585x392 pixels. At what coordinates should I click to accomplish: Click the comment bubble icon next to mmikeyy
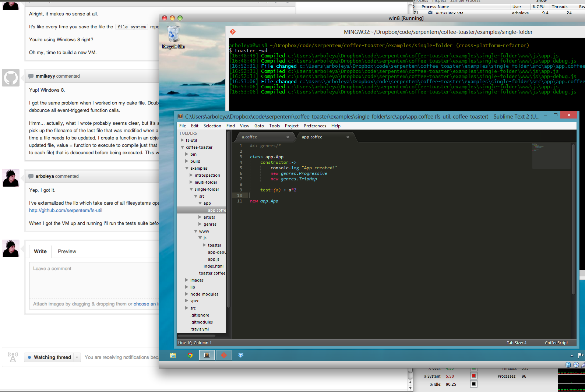point(31,76)
